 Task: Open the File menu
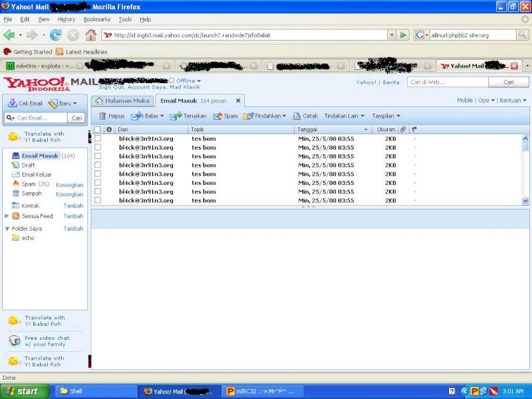tap(7, 19)
